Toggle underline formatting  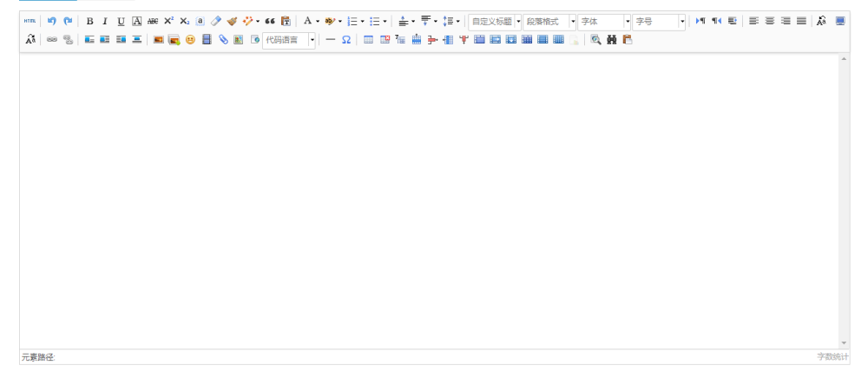pos(122,21)
